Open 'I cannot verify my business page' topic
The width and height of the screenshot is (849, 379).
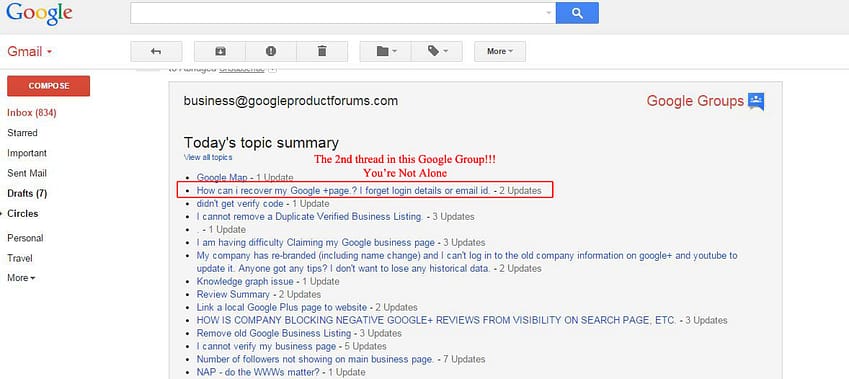pyautogui.click(x=266, y=347)
